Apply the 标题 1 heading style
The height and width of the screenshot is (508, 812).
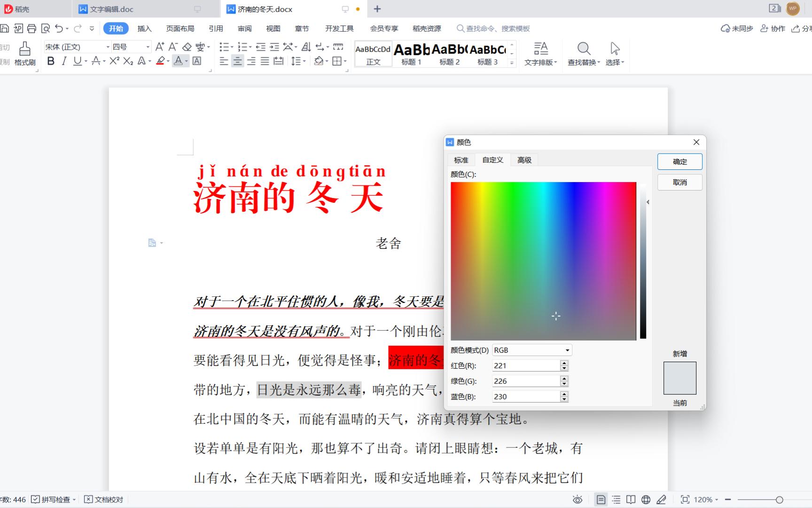coord(411,54)
